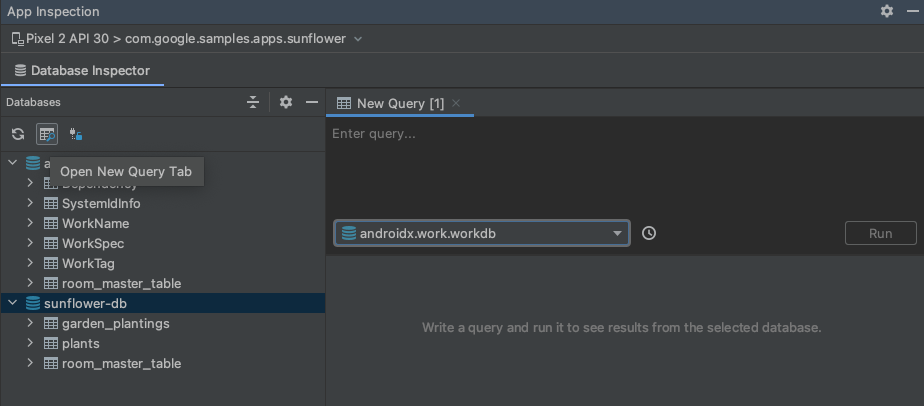Screen dimensions: 924x406
Task: Click the Open New Query Tab icon
Action: 46,134
